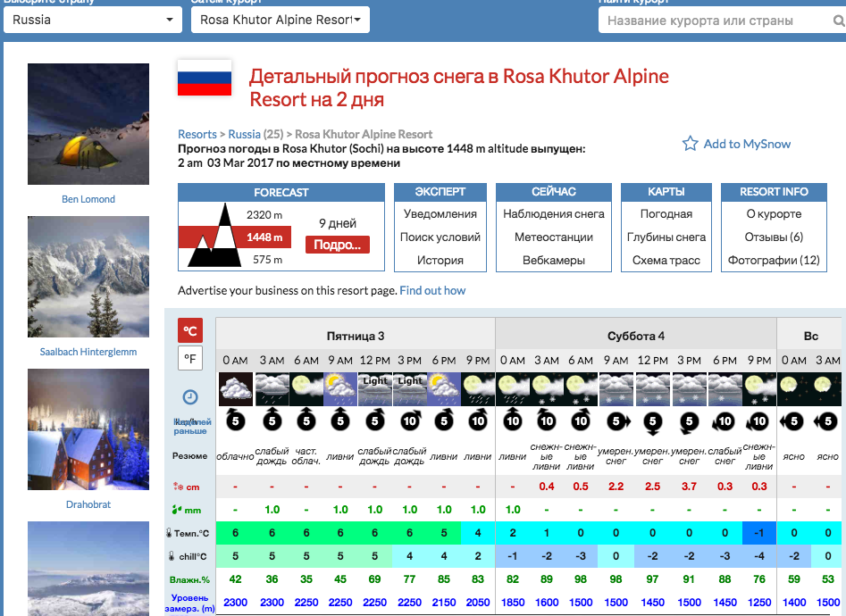This screenshot has height=616, width=846.
Task: Click Friday 9 PM night showers icon
Action: (478, 389)
